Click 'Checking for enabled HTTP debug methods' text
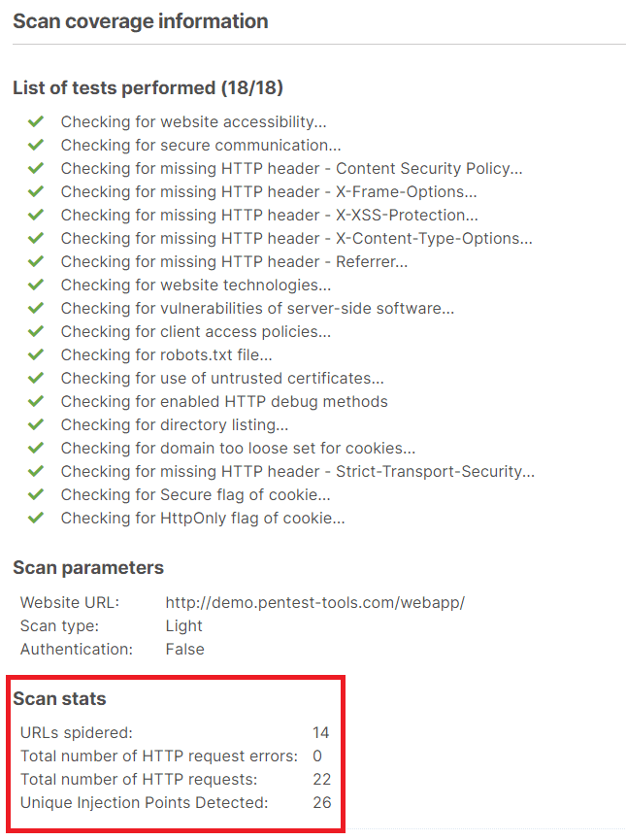 [x=224, y=401]
